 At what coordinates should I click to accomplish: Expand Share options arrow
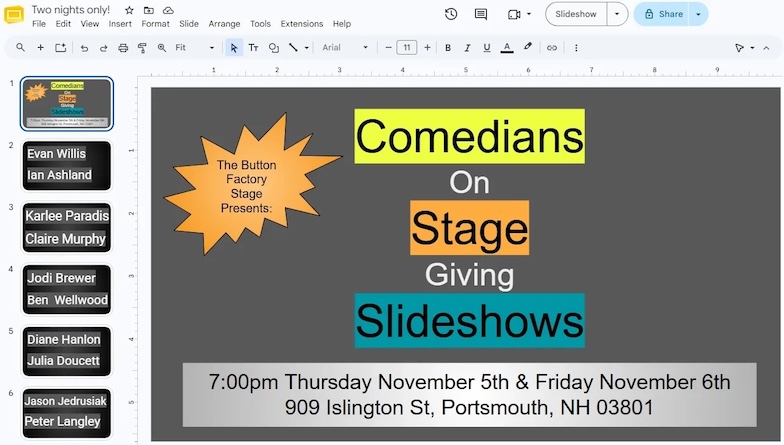(698, 14)
